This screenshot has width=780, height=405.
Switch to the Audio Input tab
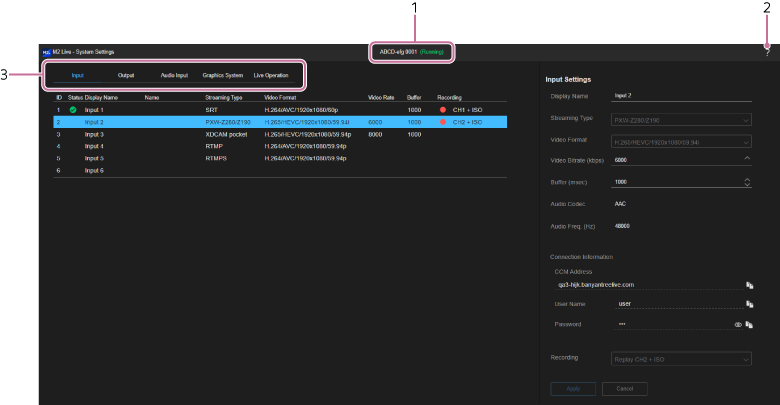pyautogui.click(x=174, y=76)
